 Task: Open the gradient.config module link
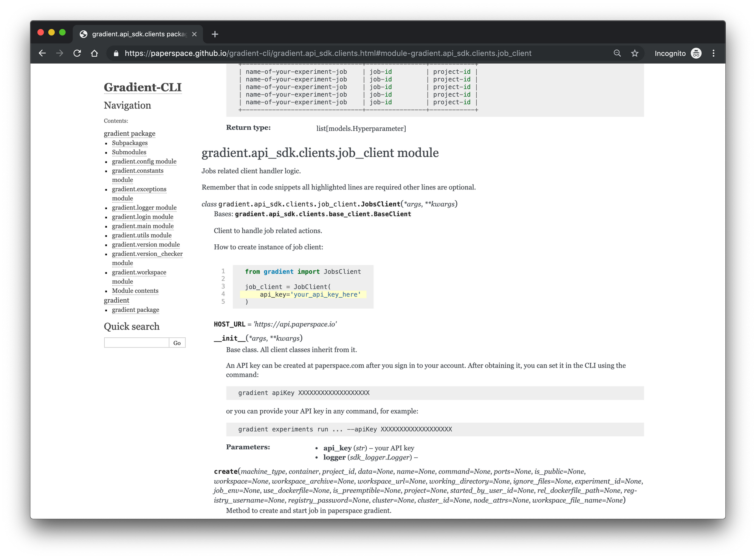(144, 161)
